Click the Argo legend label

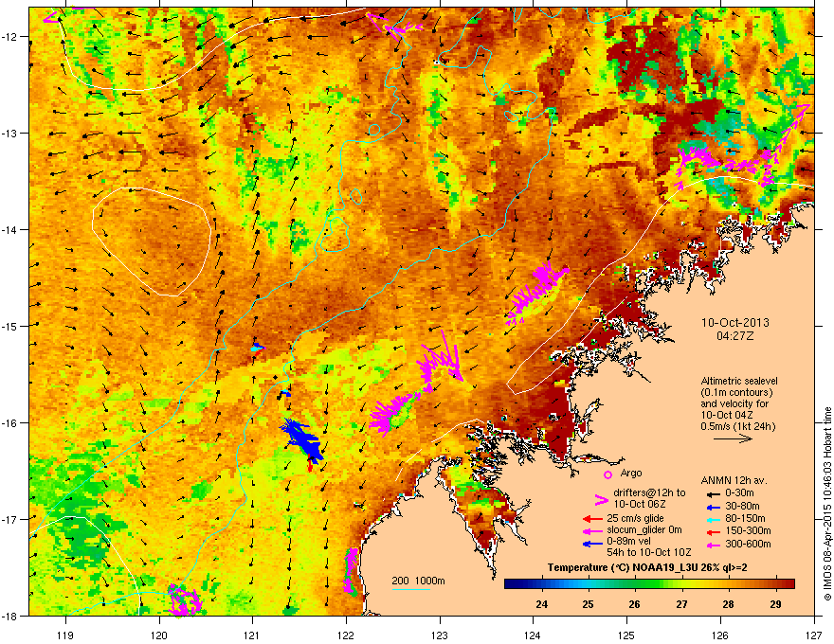click(x=631, y=473)
